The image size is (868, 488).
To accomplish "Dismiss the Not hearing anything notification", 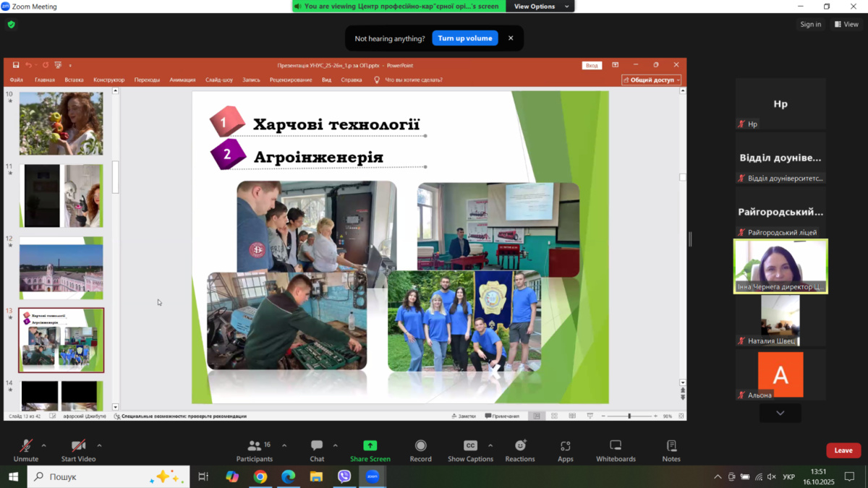I will [x=511, y=38].
